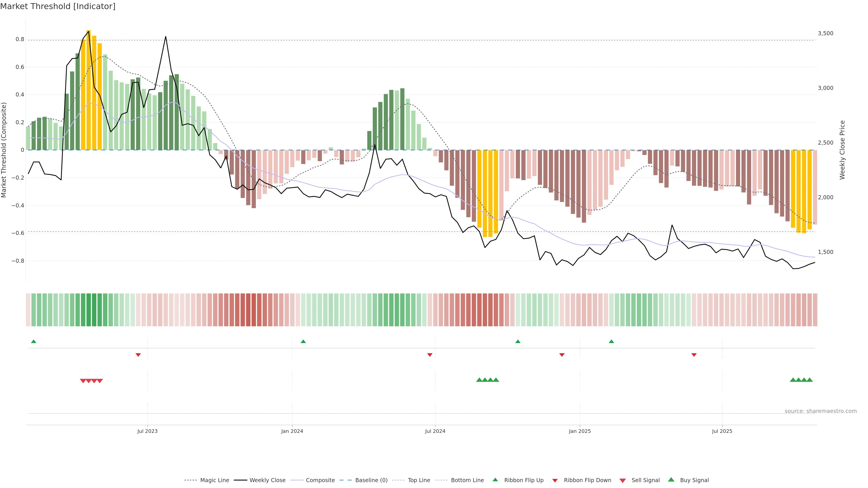Viewport: 868px width, 488px height.
Task: Click ribbon flip up marker near Jan 2024
Action: coord(303,342)
